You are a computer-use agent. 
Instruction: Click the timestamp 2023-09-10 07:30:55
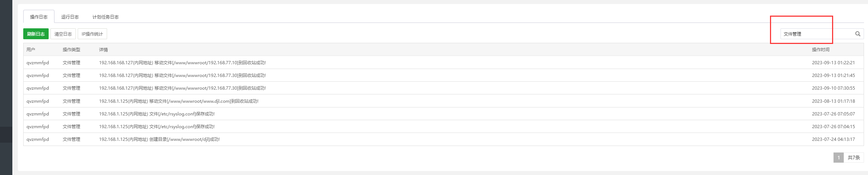(834, 88)
